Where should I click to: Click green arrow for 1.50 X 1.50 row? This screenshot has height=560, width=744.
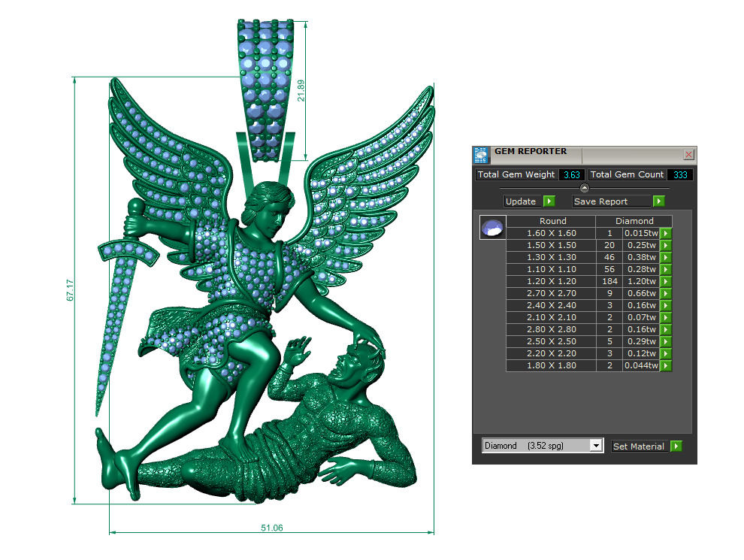tap(666, 245)
